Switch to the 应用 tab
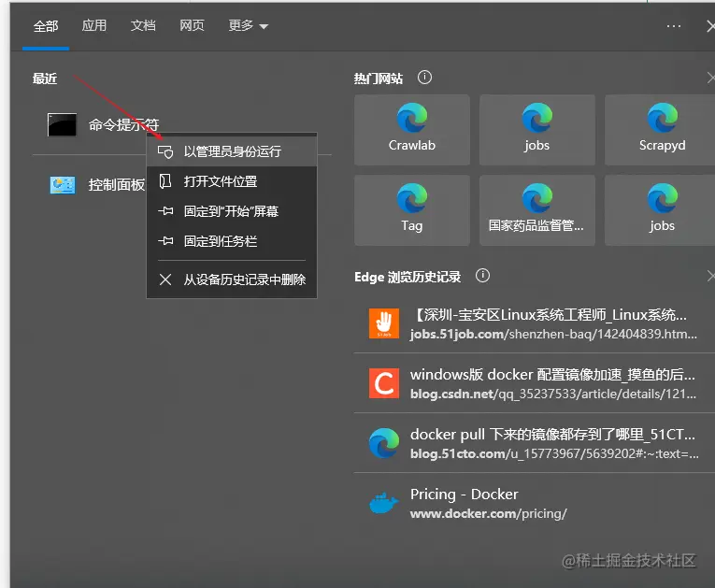 (94, 25)
